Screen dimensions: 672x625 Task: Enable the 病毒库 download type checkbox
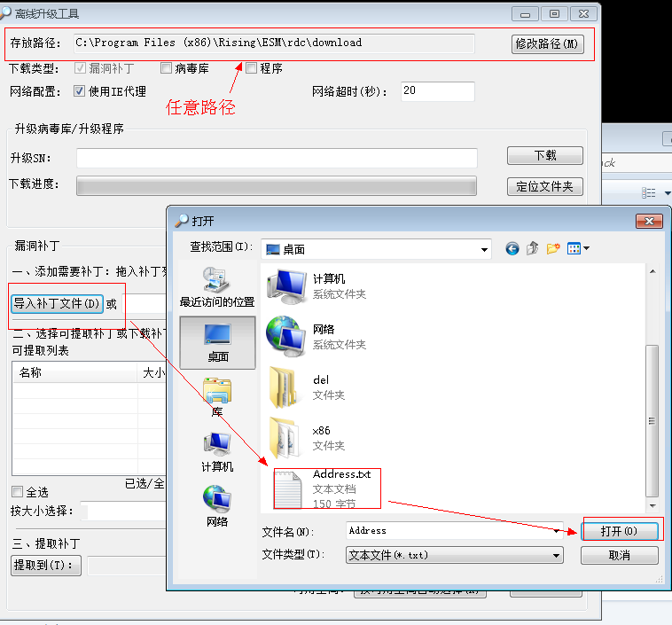click(x=166, y=67)
